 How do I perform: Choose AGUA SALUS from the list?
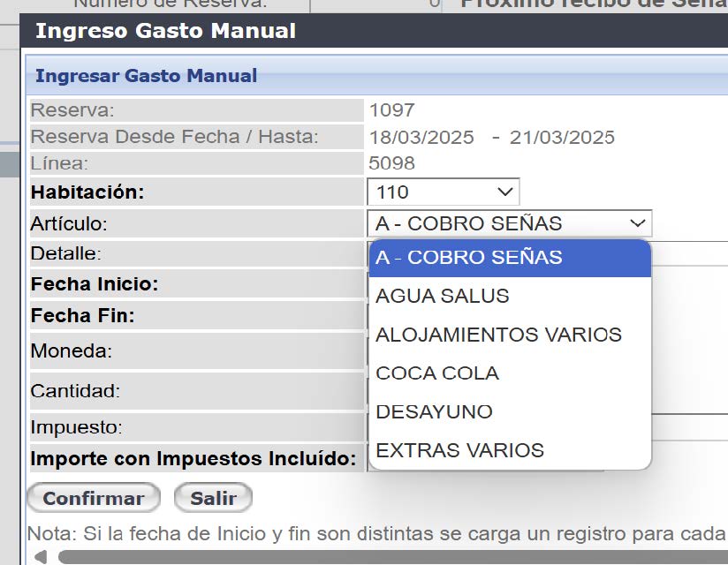tap(510, 297)
